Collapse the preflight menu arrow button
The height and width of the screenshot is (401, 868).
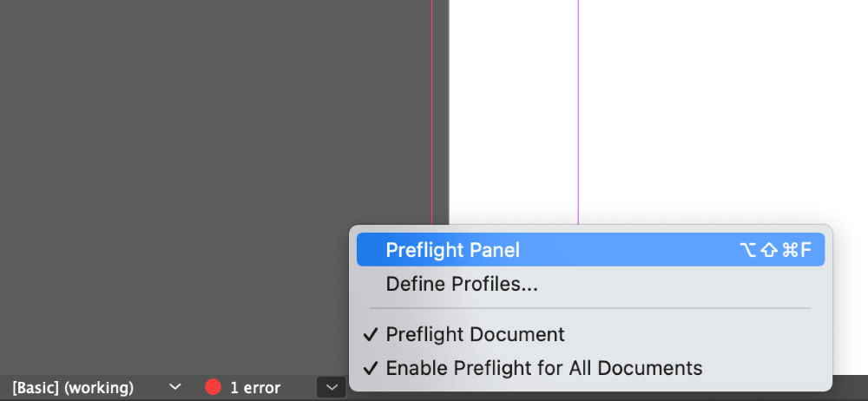click(332, 387)
